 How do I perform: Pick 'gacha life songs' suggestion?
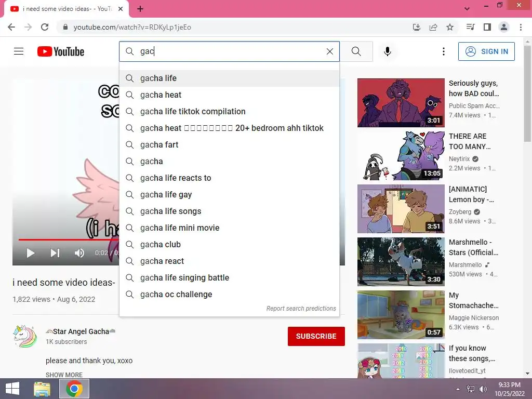[229, 211]
